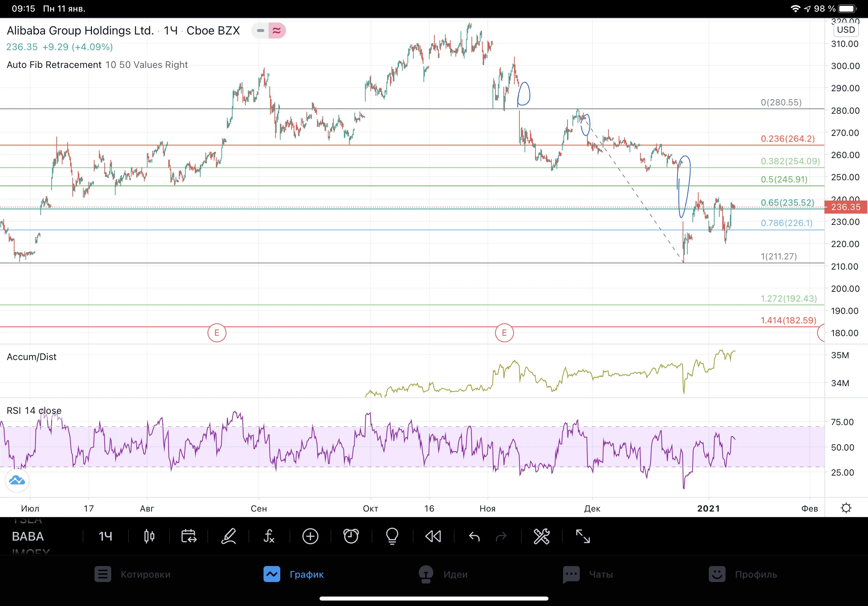This screenshot has width=868, height=606.
Task: Open the date range calendar tool
Action: pyautogui.click(x=189, y=536)
